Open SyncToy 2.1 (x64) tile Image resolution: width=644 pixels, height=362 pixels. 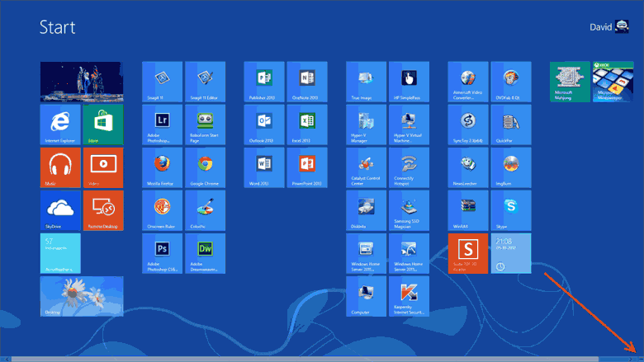pyautogui.click(x=468, y=125)
